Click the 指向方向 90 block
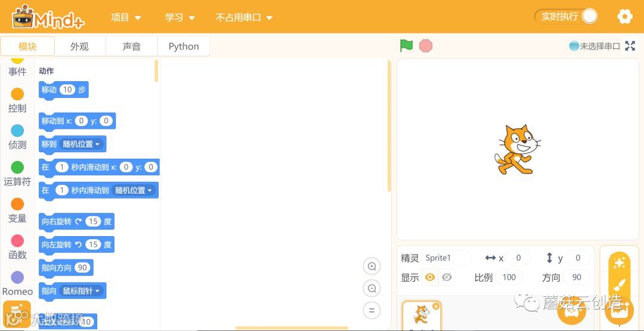This screenshot has height=331, width=644. coord(66,268)
